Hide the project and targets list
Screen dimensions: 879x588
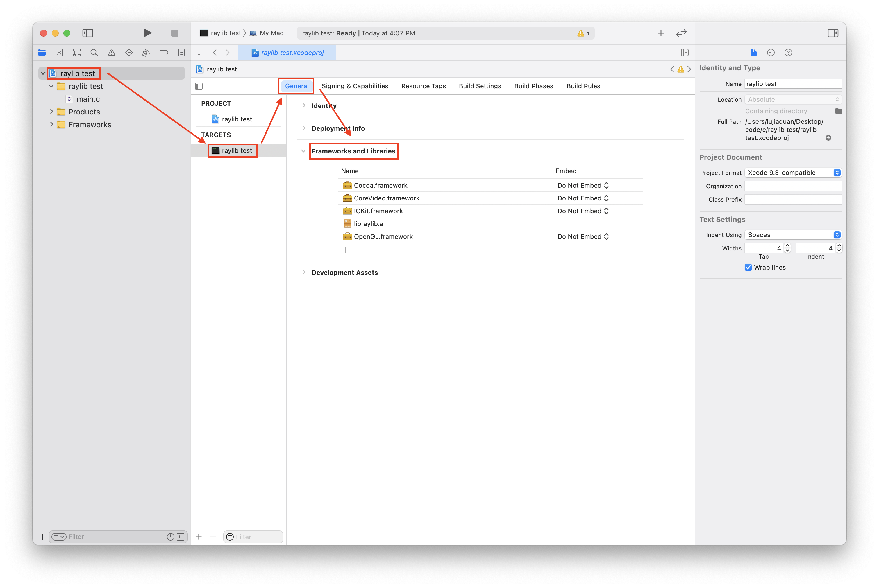199,86
